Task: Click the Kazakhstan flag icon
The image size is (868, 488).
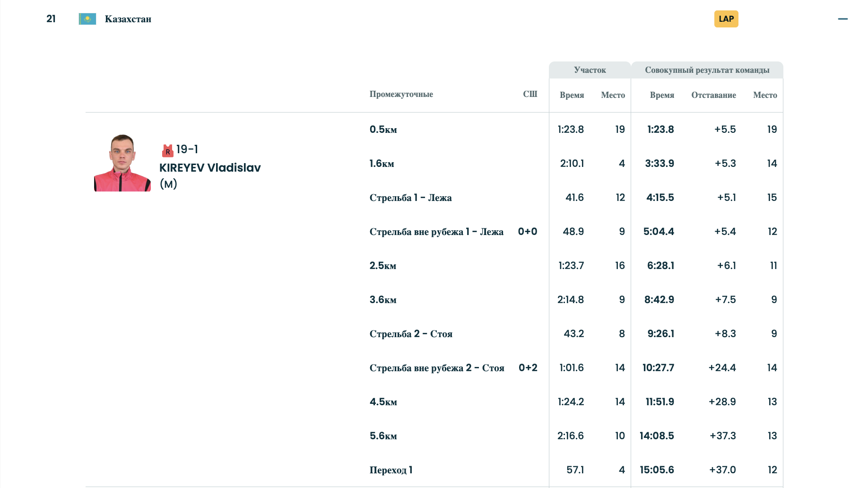Action: click(x=87, y=19)
